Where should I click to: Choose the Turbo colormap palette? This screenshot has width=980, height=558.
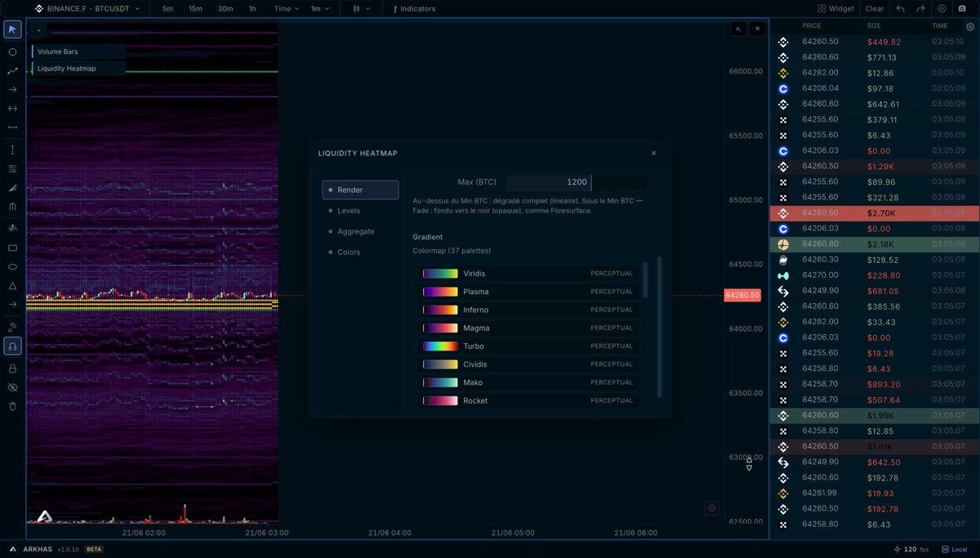coord(528,346)
